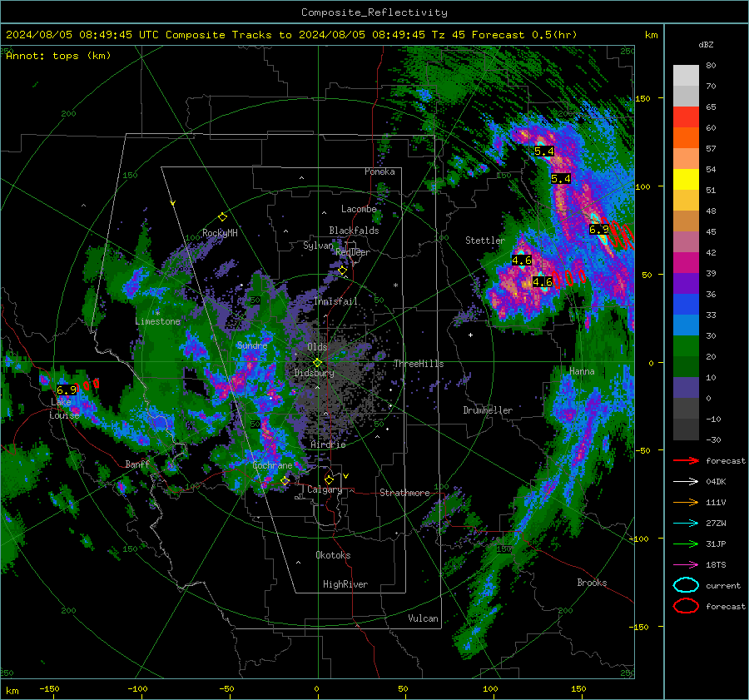Click the Brooks town label

tap(592, 583)
